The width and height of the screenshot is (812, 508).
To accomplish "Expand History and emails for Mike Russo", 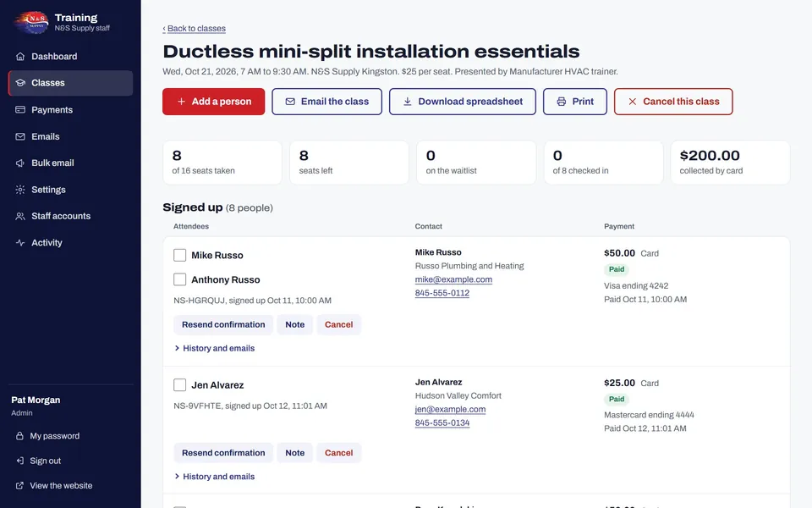I will [214, 348].
